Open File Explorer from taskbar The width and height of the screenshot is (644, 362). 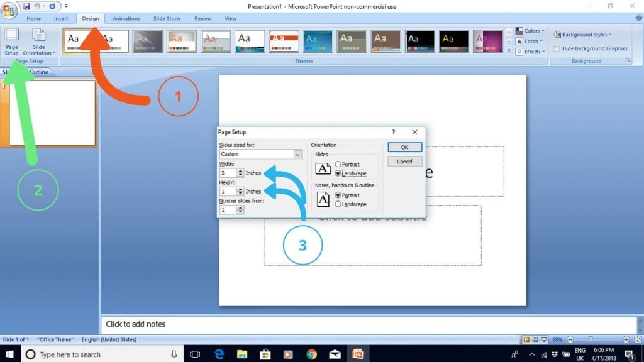(x=242, y=354)
